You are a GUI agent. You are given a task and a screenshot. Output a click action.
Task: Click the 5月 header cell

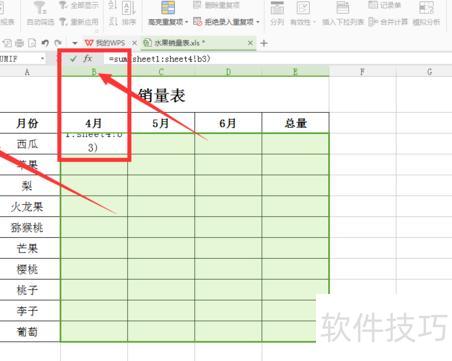(161, 123)
